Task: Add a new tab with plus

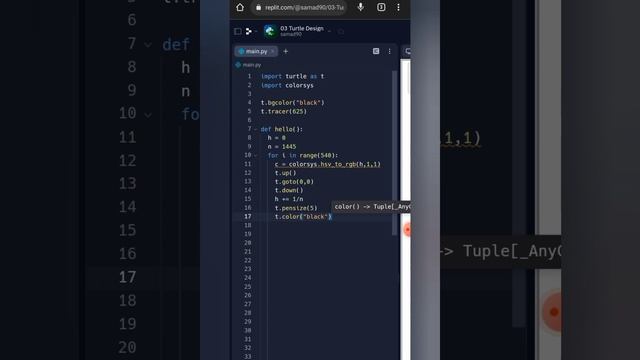Action: (286, 51)
